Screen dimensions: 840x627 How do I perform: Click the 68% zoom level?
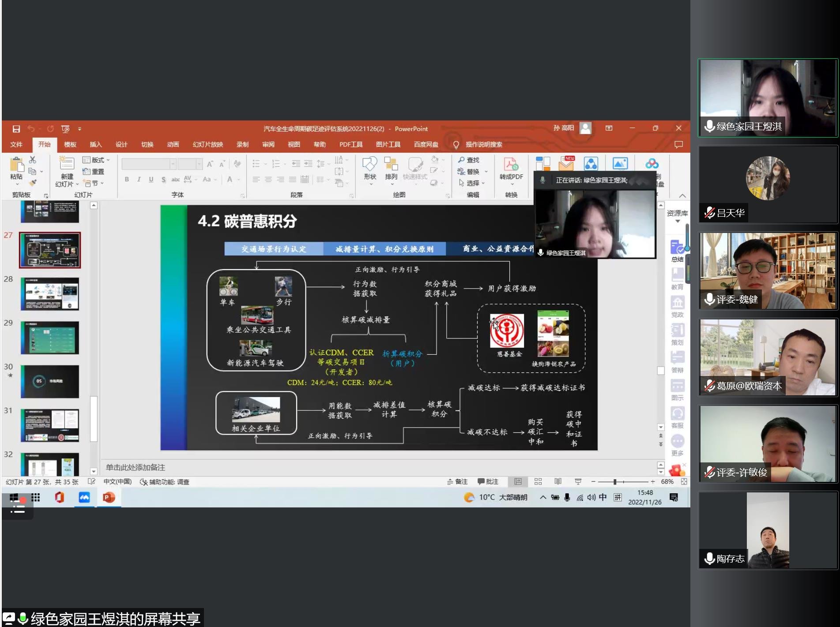point(667,482)
